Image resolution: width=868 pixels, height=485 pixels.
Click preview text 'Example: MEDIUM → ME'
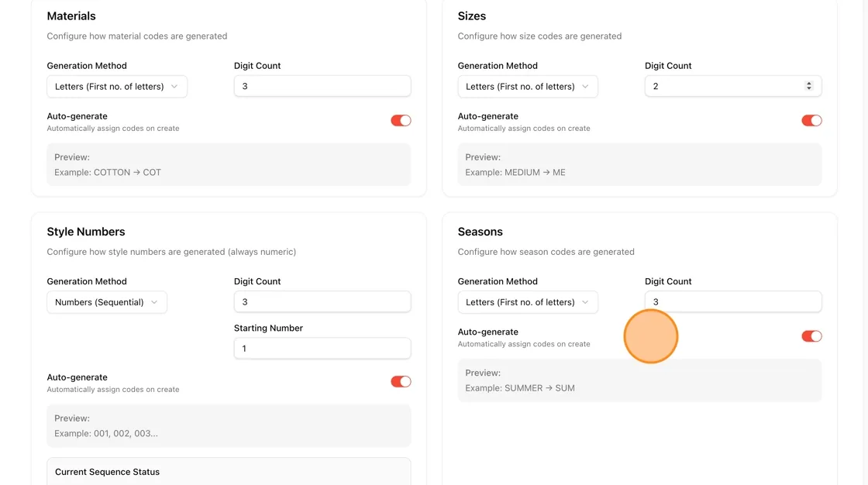(515, 172)
